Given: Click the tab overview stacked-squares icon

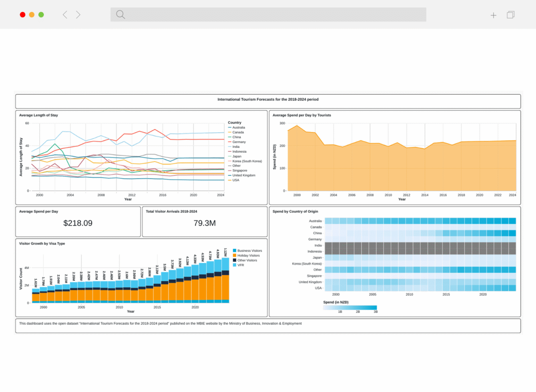Looking at the screenshot, I should click(510, 15).
